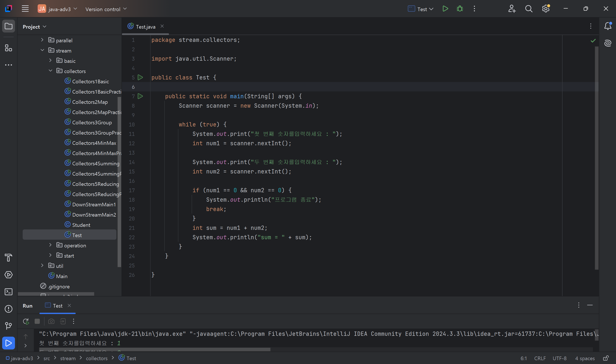
Task: Expand the util folder
Action: pyautogui.click(x=42, y=266)
